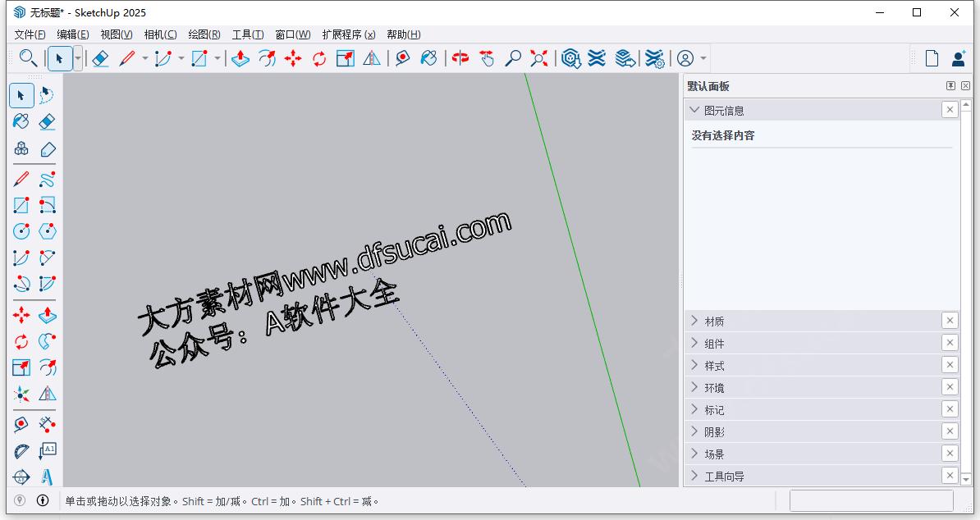Choose the Lasso Select tool in left palette
This screenshot has width=980, height=520.
(47, 95)
